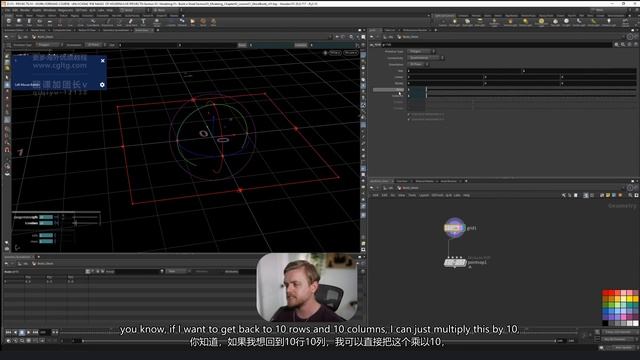
Task: Pick the black swatch in color palette
Action: [605, 323]
